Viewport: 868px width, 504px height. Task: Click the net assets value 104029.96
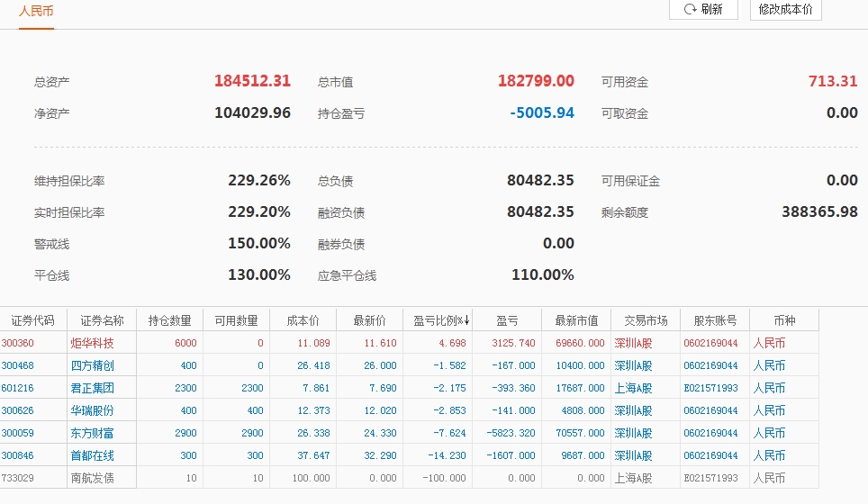(252, 112)
